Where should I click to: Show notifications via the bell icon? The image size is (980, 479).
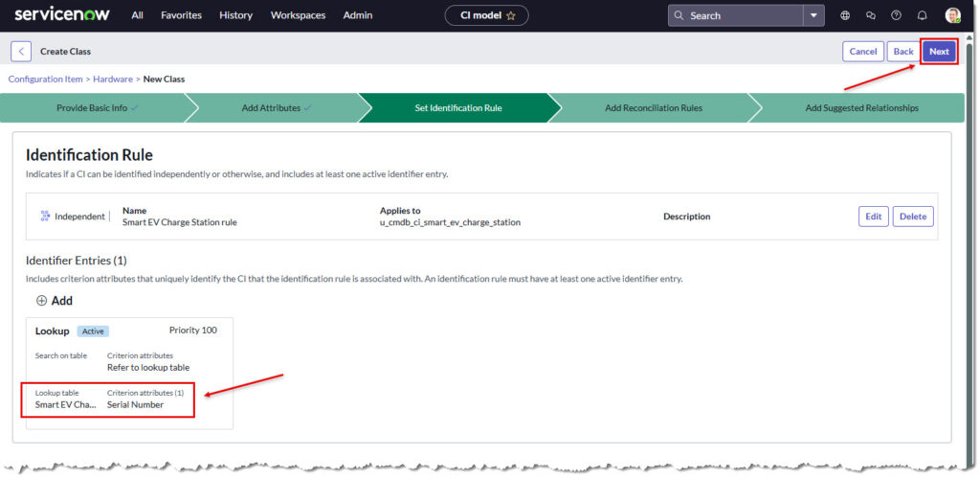[x=923, y=15]
